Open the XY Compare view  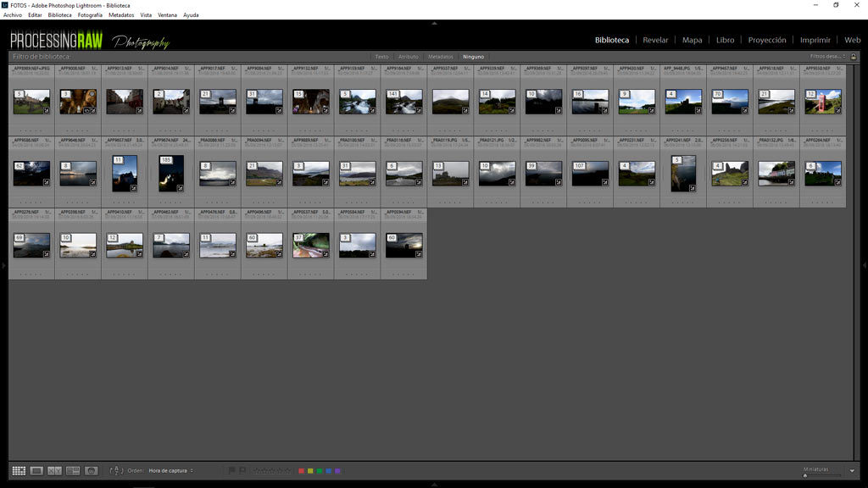(55, 470)
